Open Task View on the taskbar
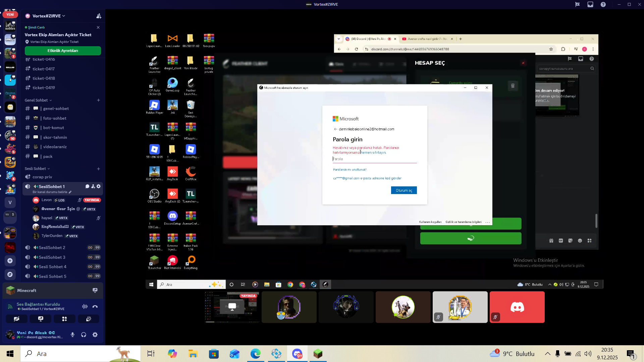644x362 pixels. coord(151,354)
